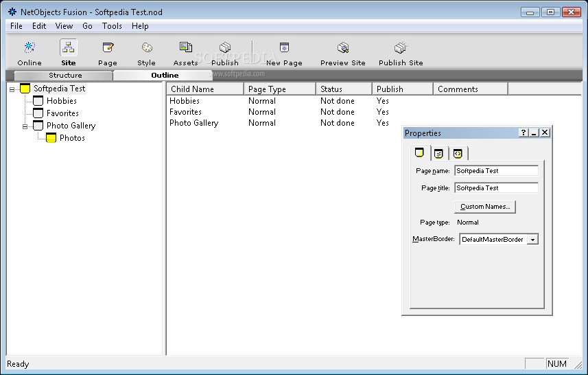Open the Tools menu

[112, 26]
